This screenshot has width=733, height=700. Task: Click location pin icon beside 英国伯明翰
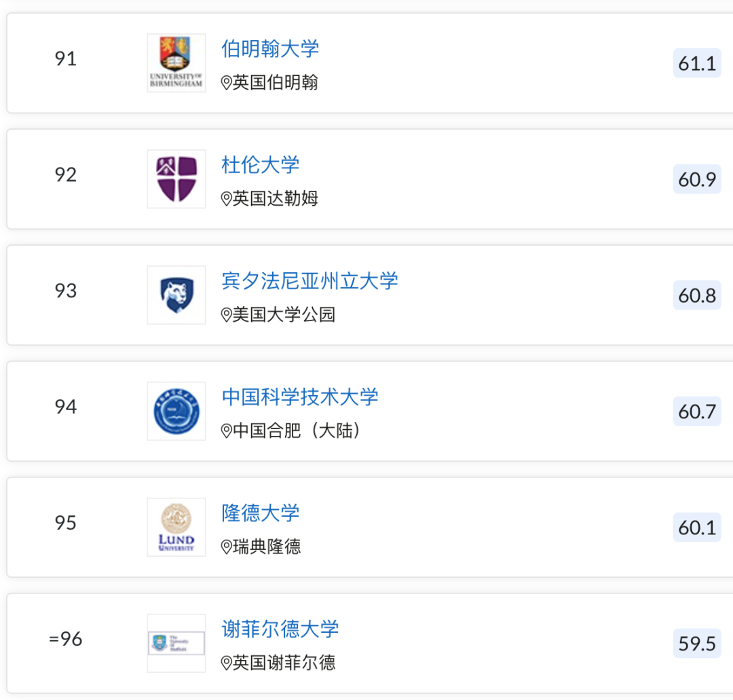click(x=227, y=83)
